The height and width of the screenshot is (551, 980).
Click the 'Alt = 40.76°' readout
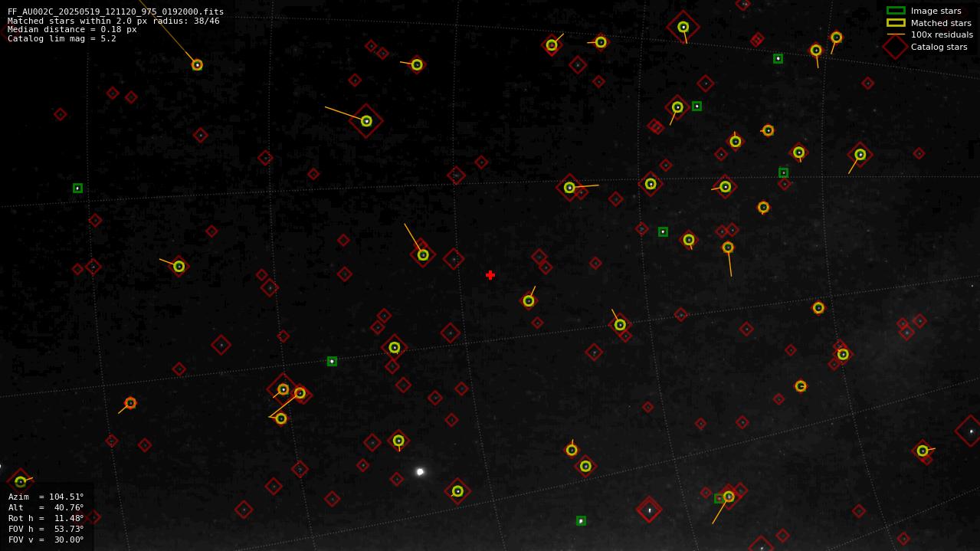46,507
